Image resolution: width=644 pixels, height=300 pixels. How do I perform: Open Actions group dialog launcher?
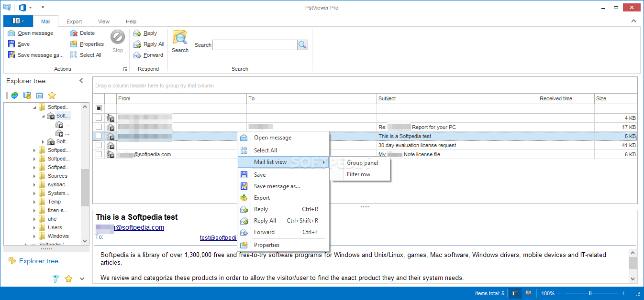(125, 69)
